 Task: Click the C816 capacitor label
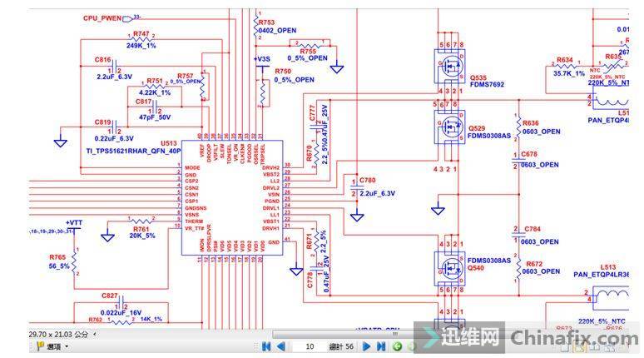[102, 60]
